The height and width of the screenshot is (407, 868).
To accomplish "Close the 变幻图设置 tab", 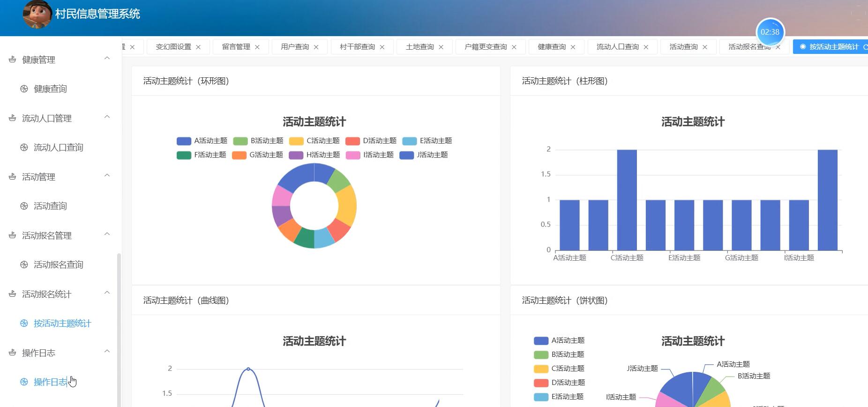I will [198, 47].
